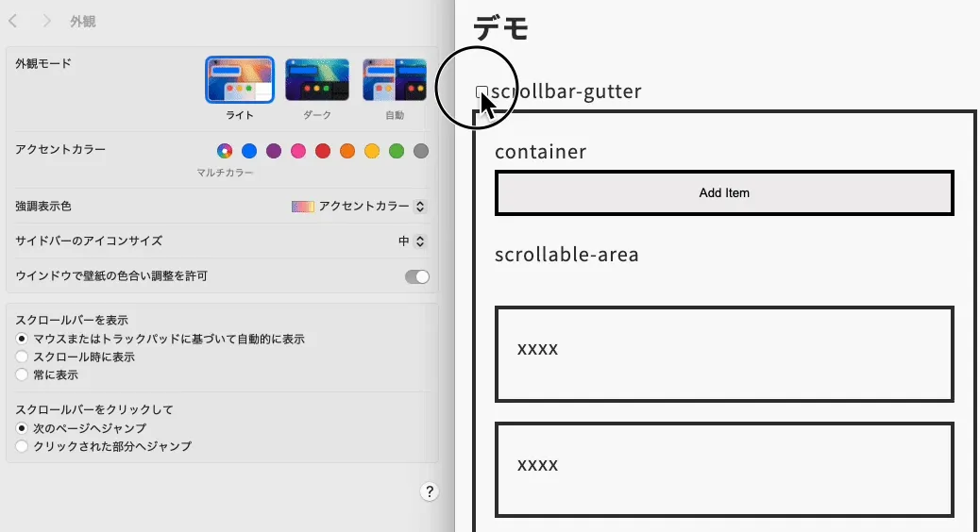
Task: Select マウスまたはトラックパッドに基づいて自動的に表示 radio
Action: [x=22, y=339]
